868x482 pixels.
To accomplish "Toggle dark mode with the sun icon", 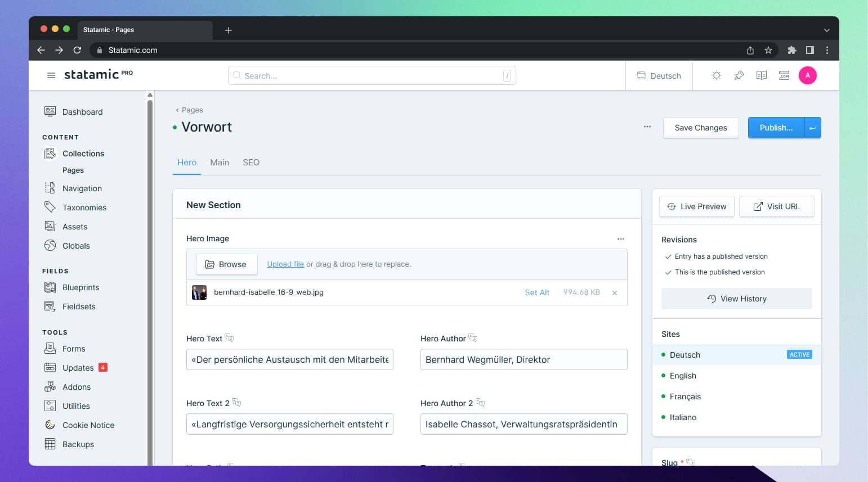I will (x=716, y=75).
